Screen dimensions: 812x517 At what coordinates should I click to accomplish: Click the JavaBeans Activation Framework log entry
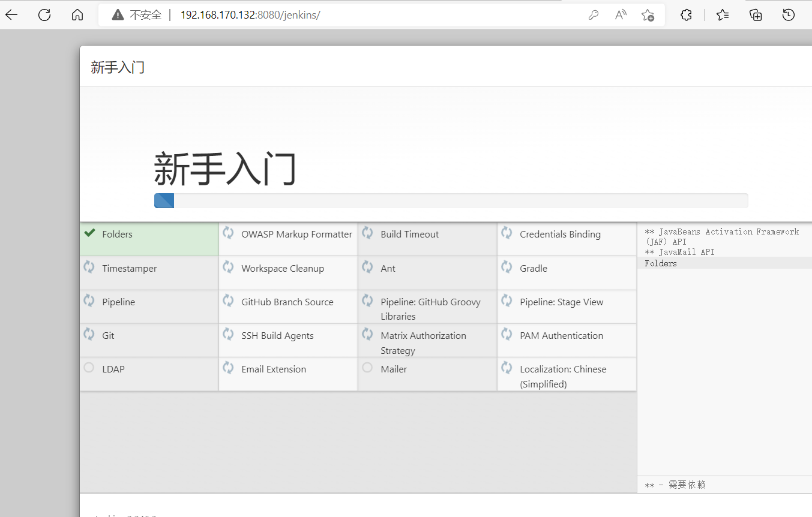[722, 236]
